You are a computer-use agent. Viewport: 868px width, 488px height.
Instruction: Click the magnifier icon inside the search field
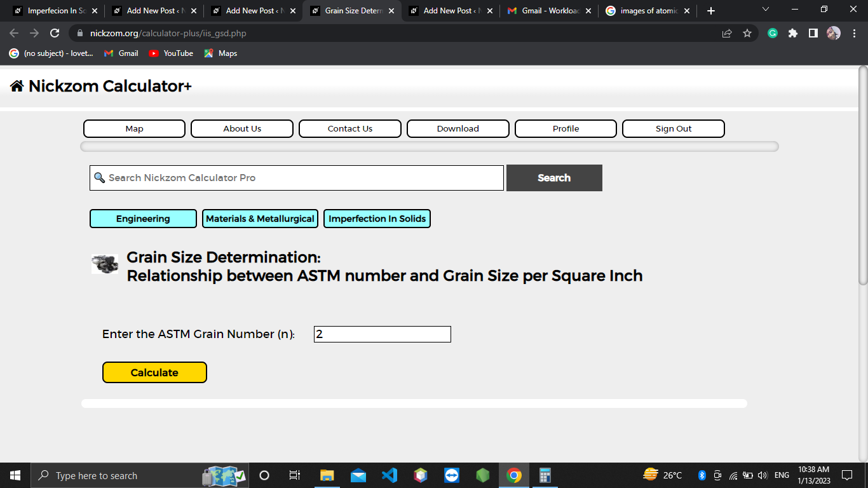click(99, 178)
